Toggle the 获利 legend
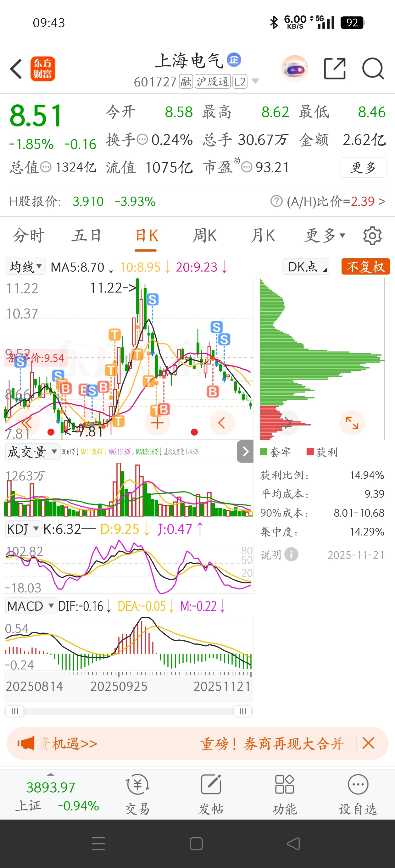The image size is (395, 868). pos(322,452)
